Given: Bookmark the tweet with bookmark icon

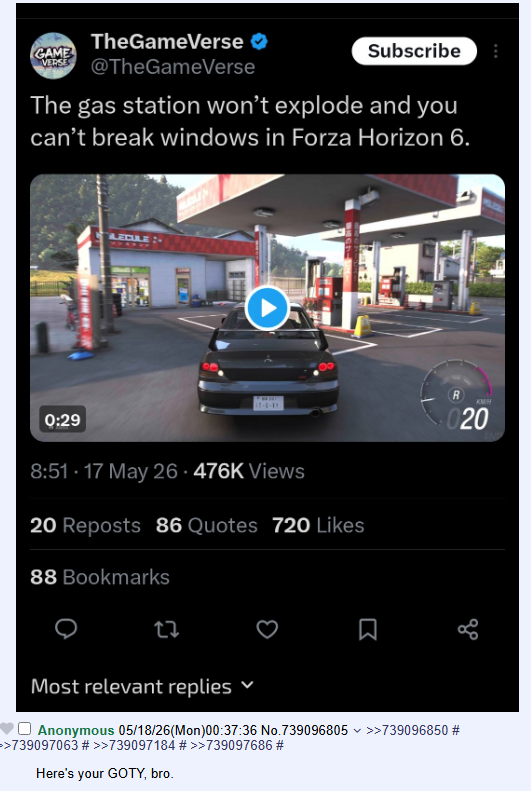Looking at the screenshot, I should [368, 629].
